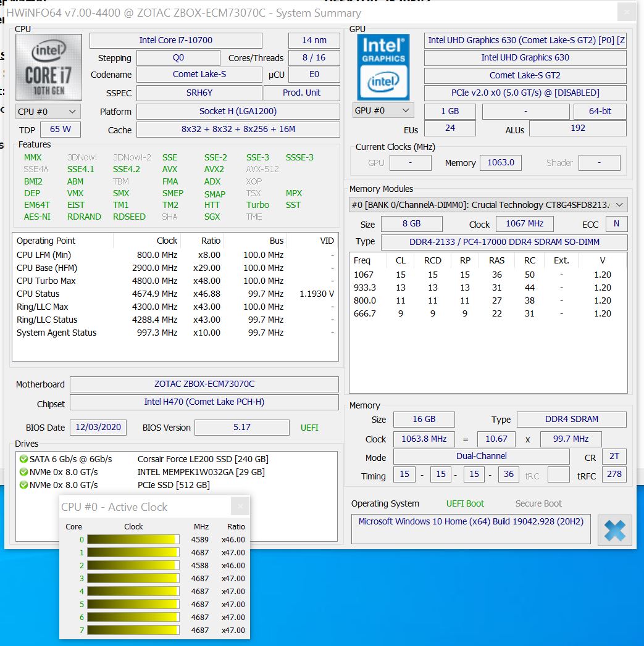Screen dimensions: 644x646
Task: Click the Comet Lake-S codename field
Action: [199, 75]
